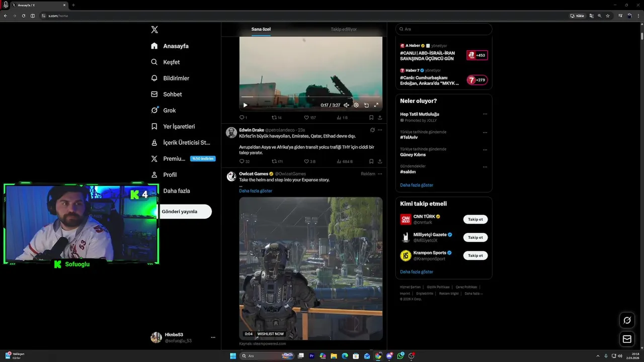
Task: Enter fullscreen on video player
Action: pos(376,105)
